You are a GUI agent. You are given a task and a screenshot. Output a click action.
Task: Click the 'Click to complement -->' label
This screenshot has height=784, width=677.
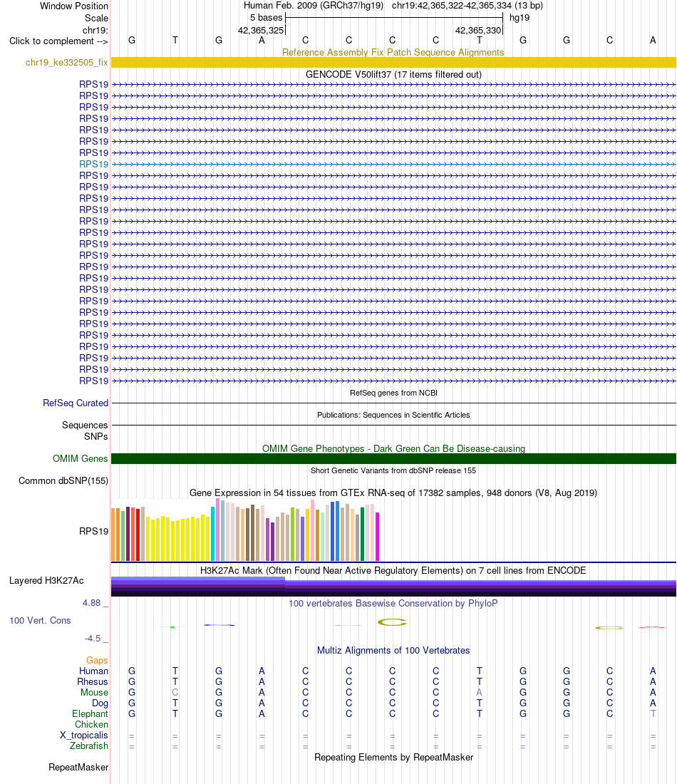click(x=58, y=41)
